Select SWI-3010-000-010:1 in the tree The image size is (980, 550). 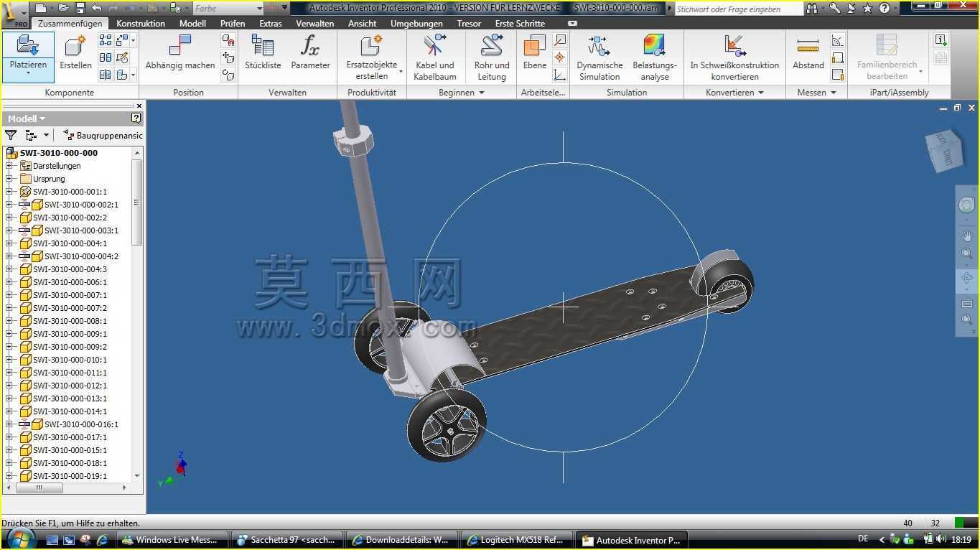(x=70, y=360)
